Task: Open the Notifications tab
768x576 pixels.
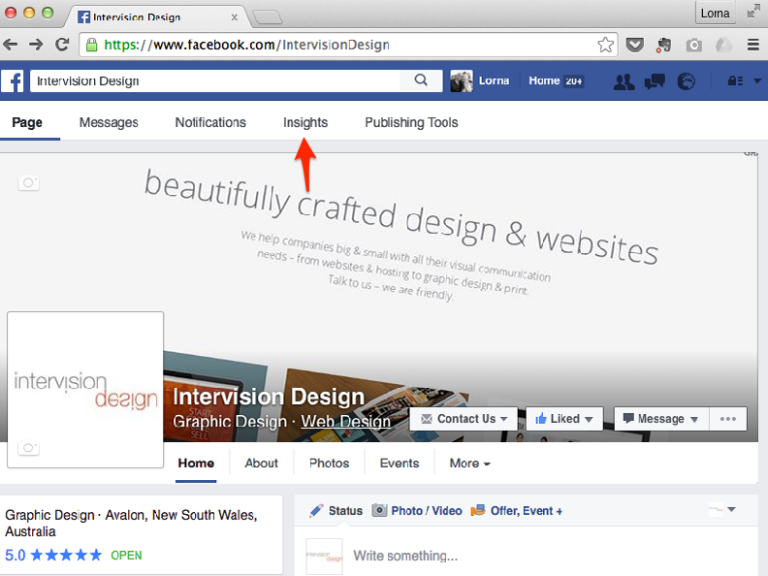Action: point(211,122)
